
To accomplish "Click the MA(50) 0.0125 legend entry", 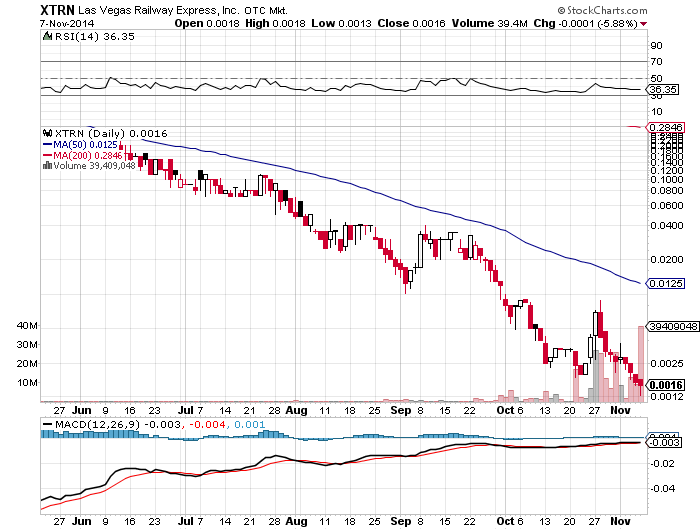I will coord(80,145).
